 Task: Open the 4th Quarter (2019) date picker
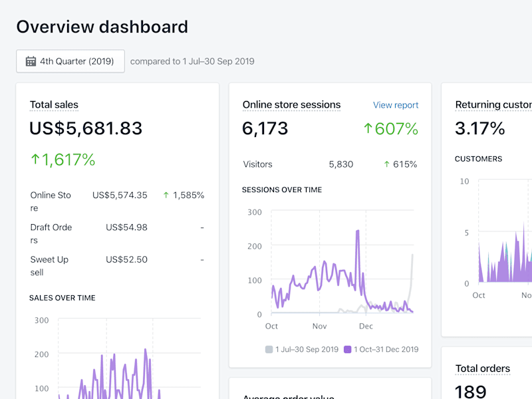(x=70, y=61)
